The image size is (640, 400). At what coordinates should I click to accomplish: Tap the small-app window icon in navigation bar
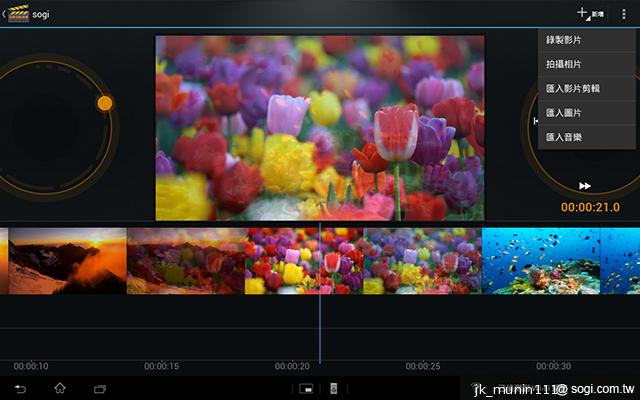306,389
